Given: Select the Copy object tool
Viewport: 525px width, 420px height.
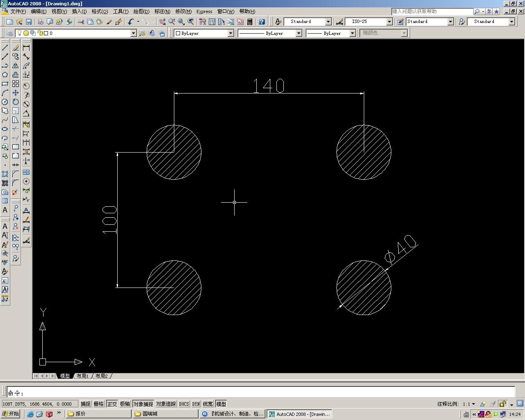Looking at the screenshot, I should 16,57.
